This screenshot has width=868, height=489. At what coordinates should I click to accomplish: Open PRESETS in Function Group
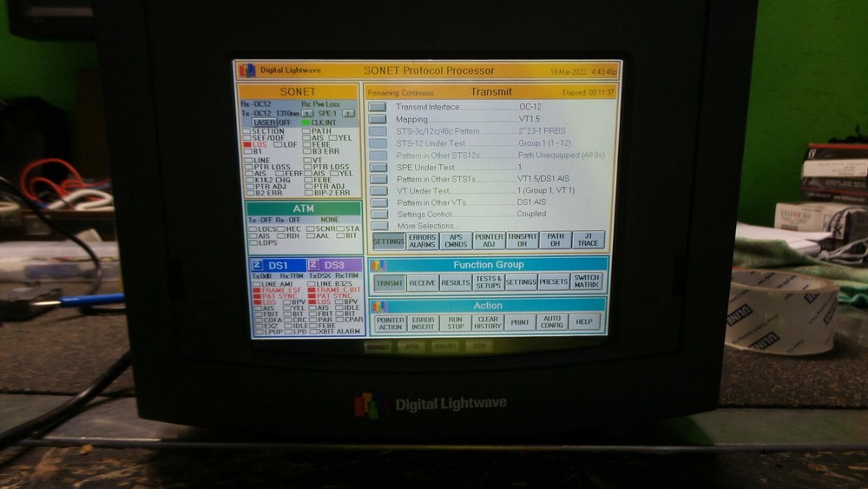point(554,282)
